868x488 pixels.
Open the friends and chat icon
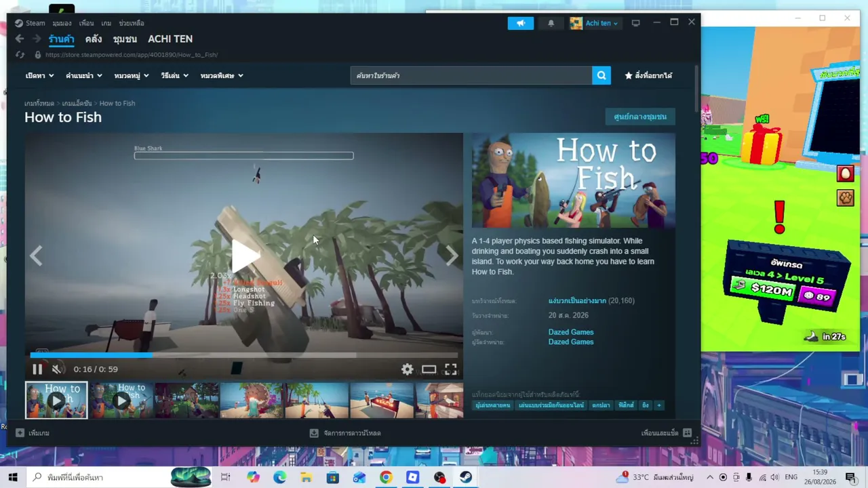tap(687, 433)
